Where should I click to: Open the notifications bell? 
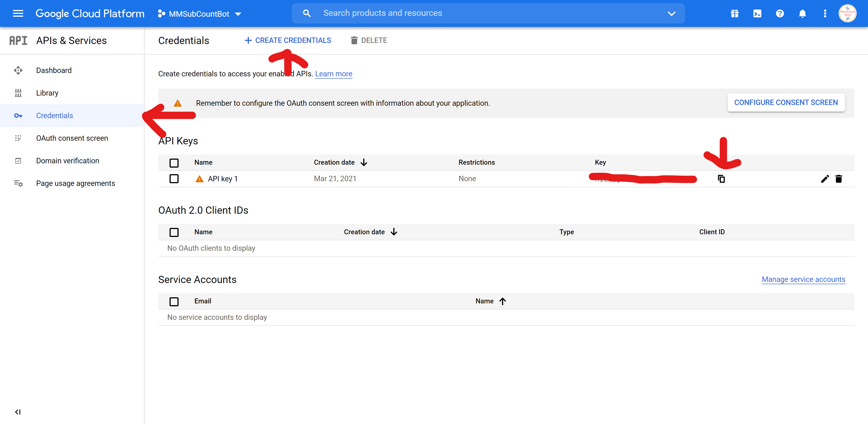802,14
